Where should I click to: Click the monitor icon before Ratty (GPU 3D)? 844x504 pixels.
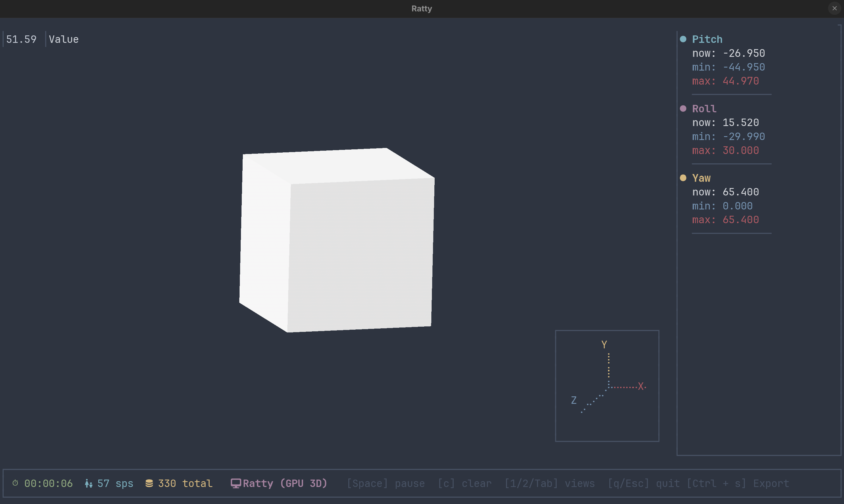point(235,483)
